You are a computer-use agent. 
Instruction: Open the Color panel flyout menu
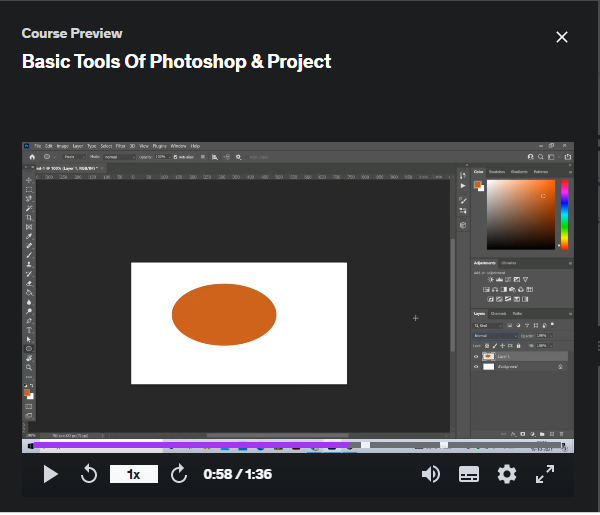[570, 172]
